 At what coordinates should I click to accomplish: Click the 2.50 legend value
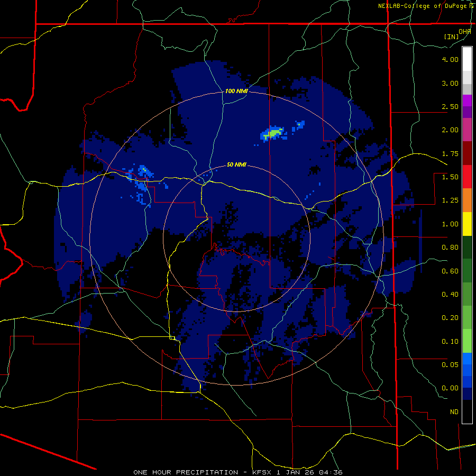coord(450,106)
